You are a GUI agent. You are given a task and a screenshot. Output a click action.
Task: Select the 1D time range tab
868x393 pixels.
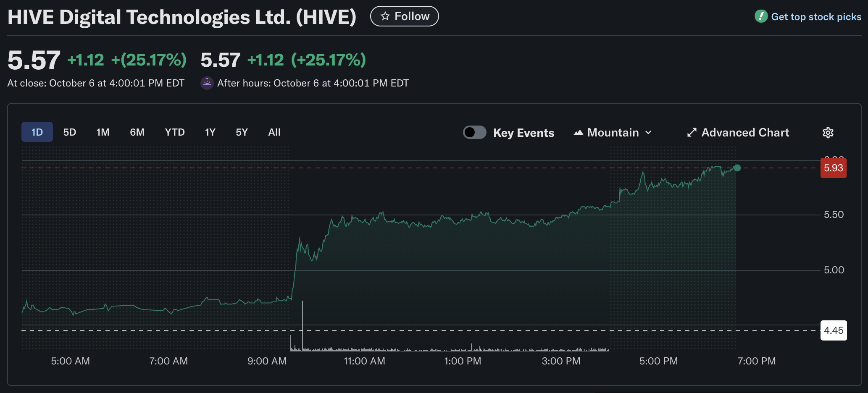tap(37, 132)
